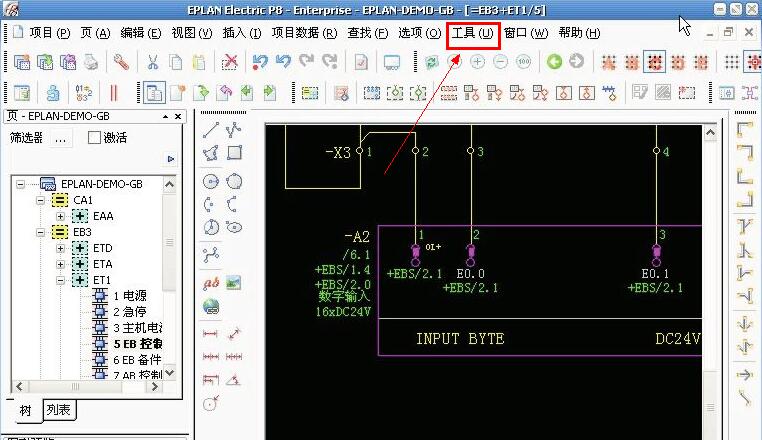Select the Circle drawing tool
The height and width of the screenshot is (440, 762).
(x=210, y=181)
